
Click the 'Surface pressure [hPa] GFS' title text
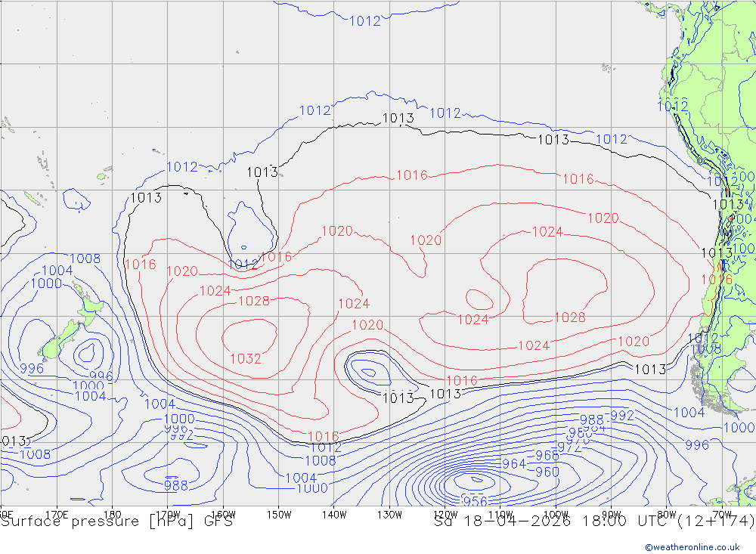[117, 522]
